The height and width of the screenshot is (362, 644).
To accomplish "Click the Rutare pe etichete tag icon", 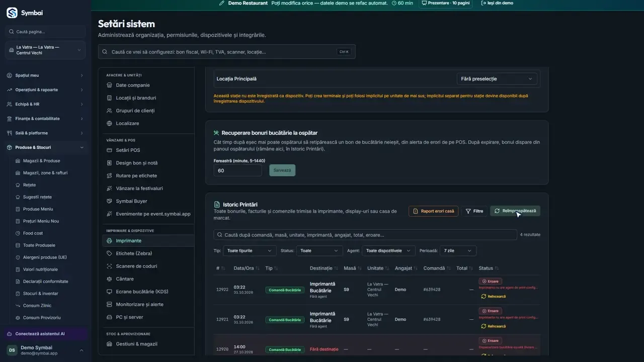I will [x=110, y=176].
